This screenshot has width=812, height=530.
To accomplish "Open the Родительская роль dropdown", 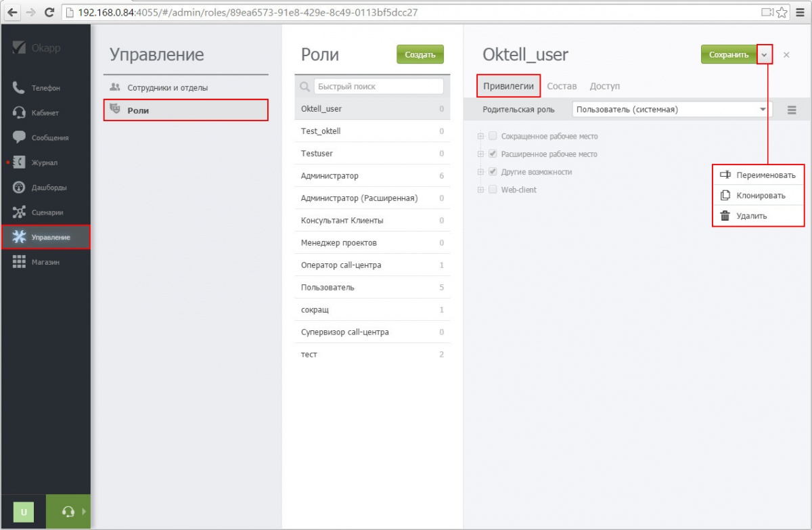I will (x=671, y=110).
